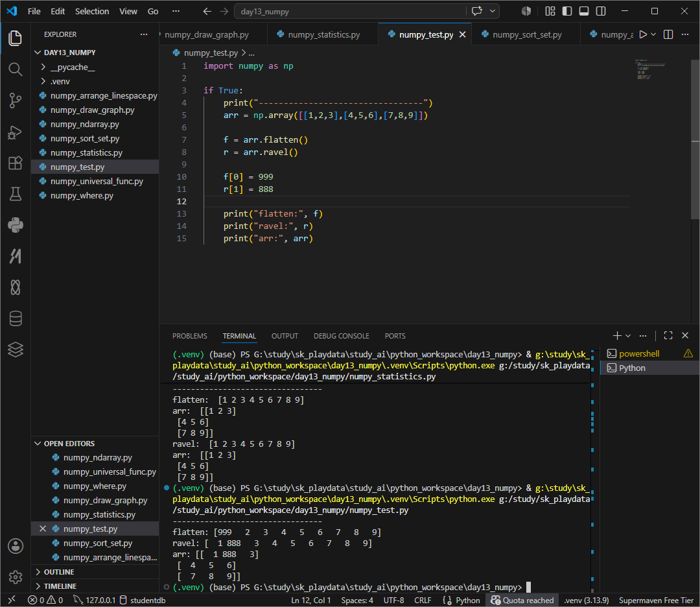Screen dimensions: 700x607
Task: Create a new terminal with plus
Action: click(x=617, y=335)
